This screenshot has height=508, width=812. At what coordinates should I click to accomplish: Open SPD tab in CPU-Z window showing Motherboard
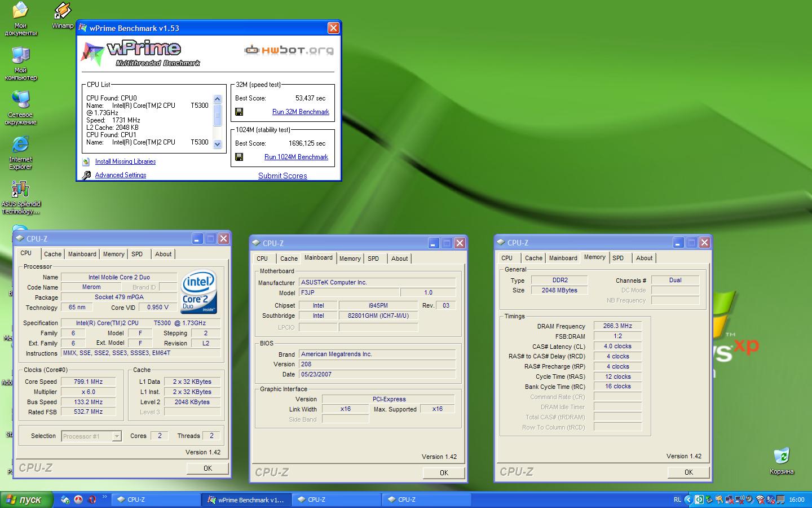373,259
